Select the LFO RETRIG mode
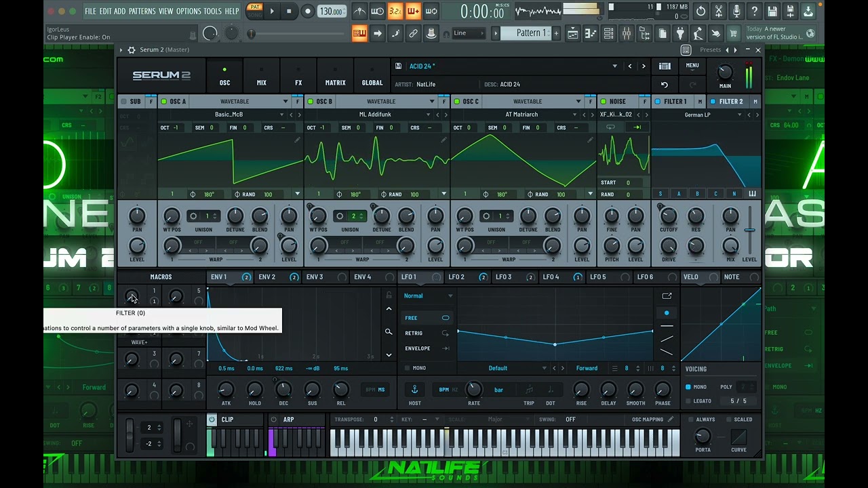The height and width of the screenshot is (488, 868). click(427, 333)
